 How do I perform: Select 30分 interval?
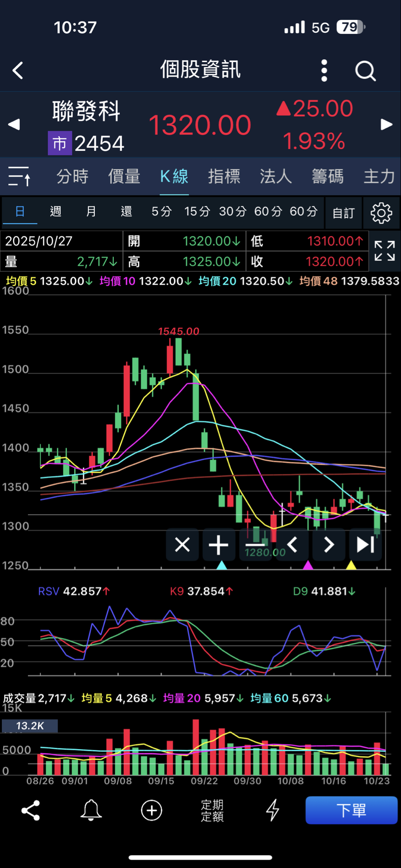click(x=233, y=211)
